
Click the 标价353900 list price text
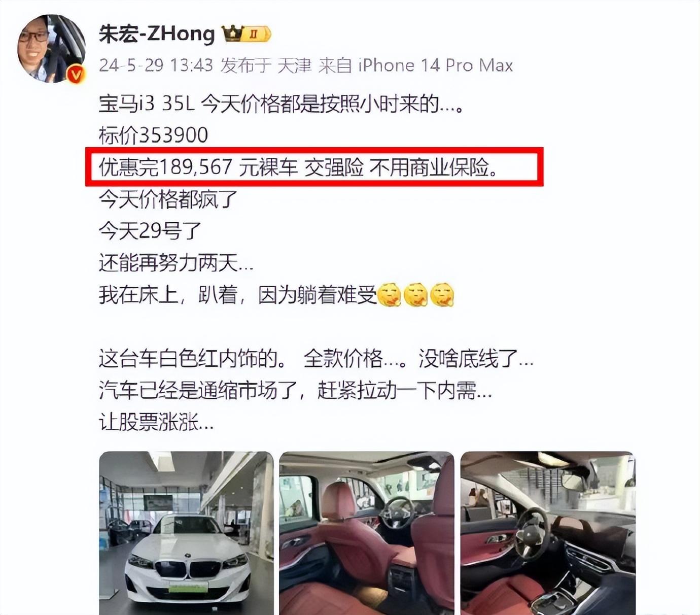tap(153, 135)
